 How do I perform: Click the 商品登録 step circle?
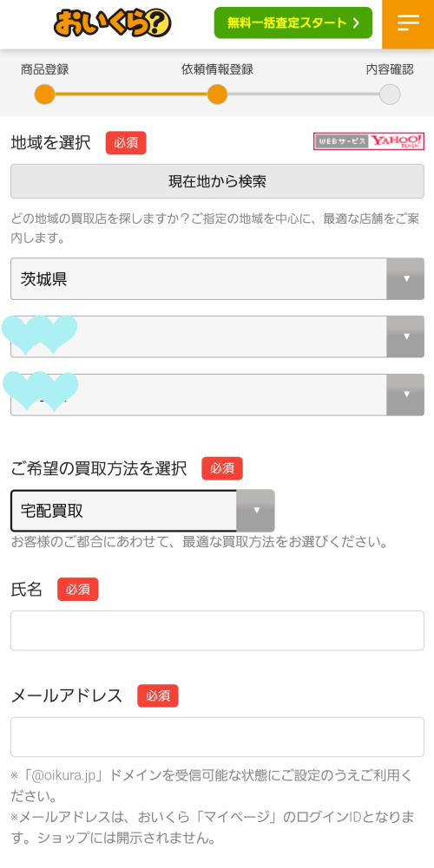click(45, 95)
